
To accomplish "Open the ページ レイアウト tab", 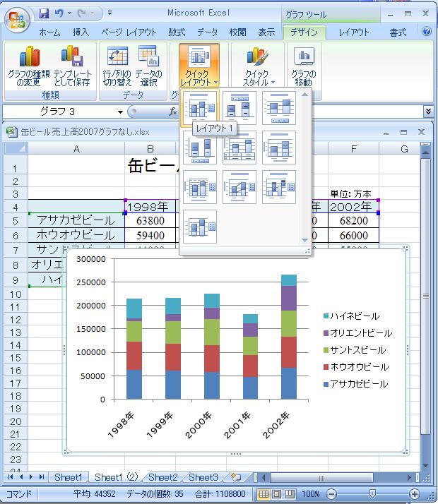I will (129, 32).
